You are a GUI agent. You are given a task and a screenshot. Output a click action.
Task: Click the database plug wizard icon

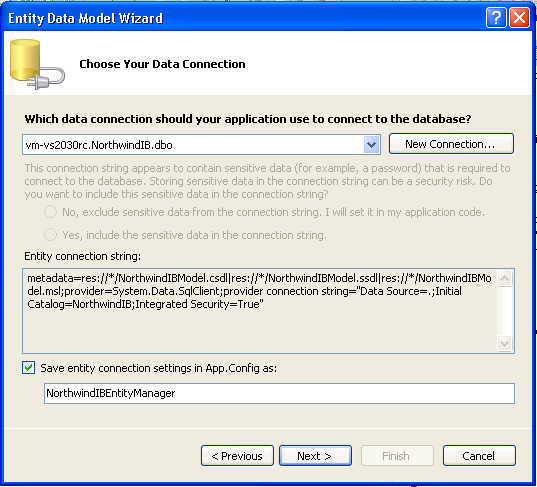pos(37,64)
